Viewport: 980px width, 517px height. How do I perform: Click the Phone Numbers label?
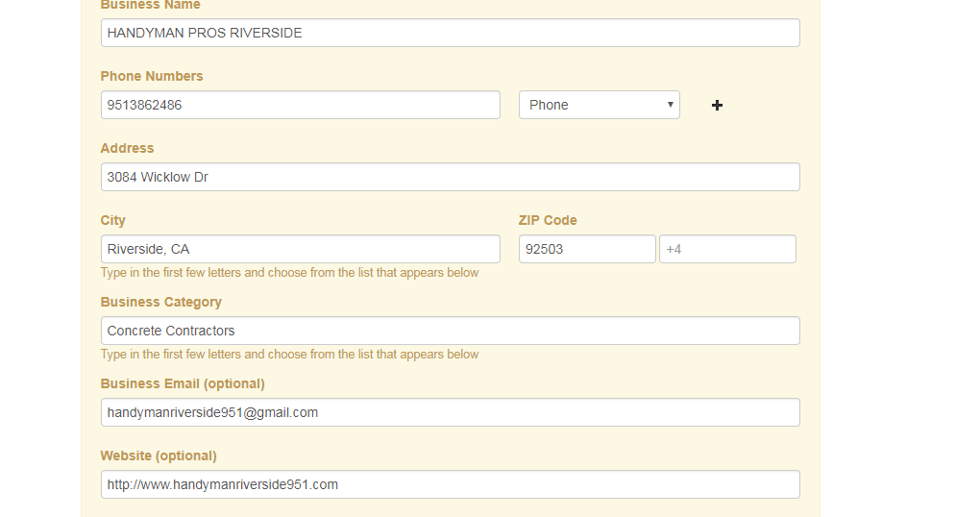coord(152,76)
